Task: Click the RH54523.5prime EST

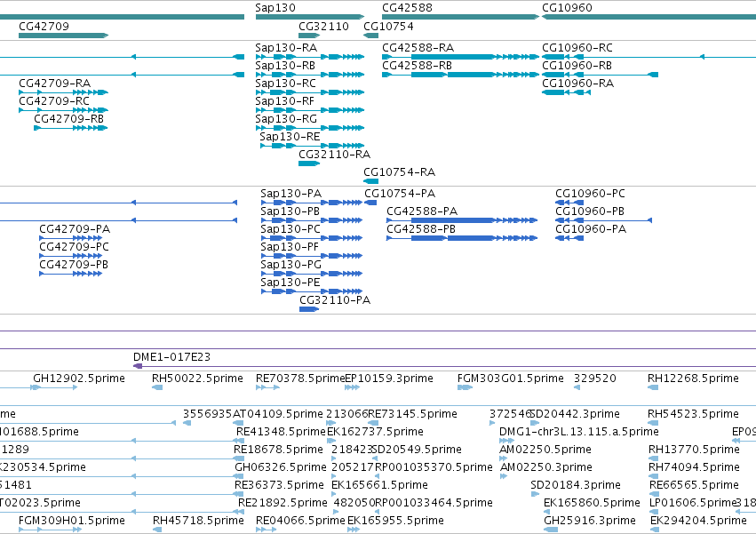Action: point(653,423)
